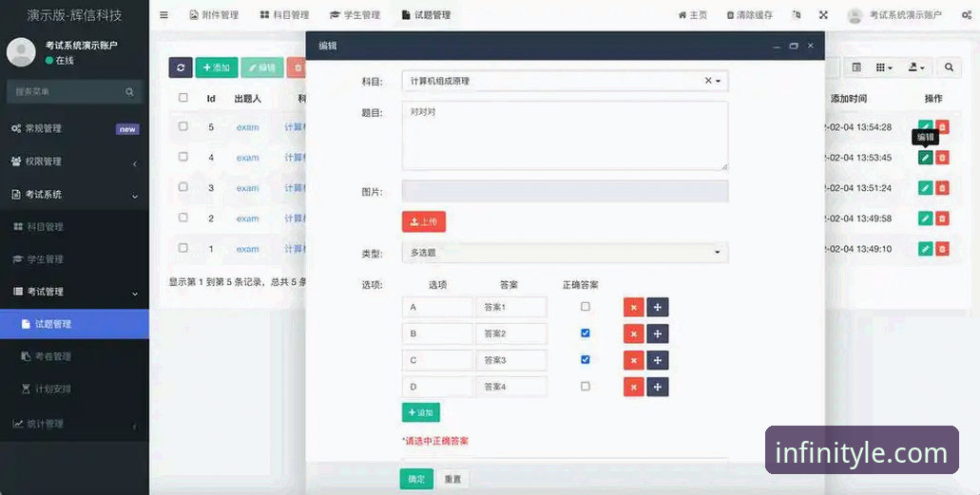Check correct answer box for option D
Image resolution: width=980 pixels, height=495 pixels.
[585, 387]
